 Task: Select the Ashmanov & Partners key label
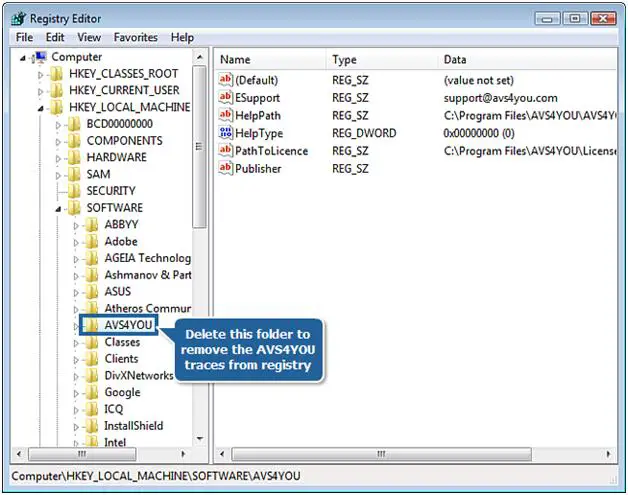click(x=148, y=275)
